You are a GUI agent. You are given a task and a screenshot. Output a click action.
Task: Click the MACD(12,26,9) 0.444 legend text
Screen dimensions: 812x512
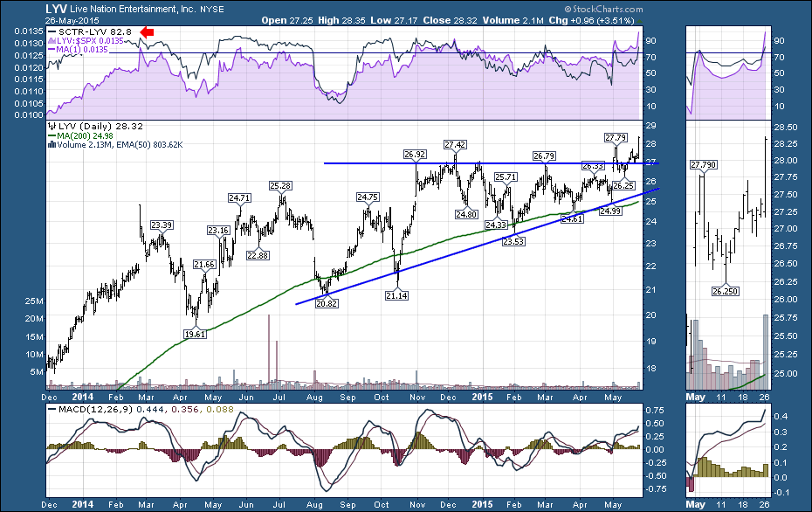113,409
